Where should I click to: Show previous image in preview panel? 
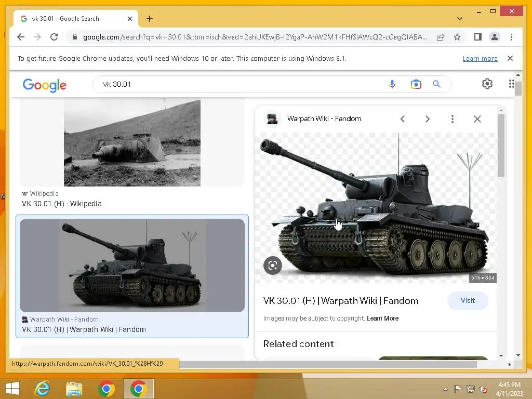(x=403, y=119)
